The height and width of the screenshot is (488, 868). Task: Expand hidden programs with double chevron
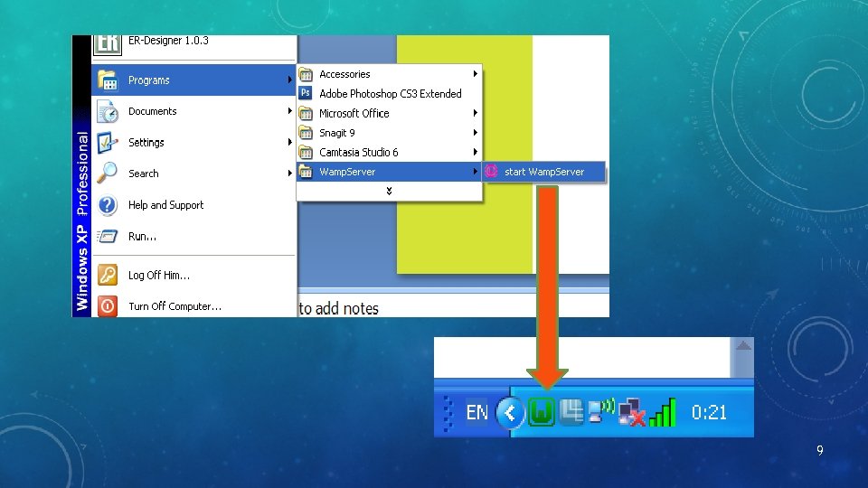[x=389, y=191]
